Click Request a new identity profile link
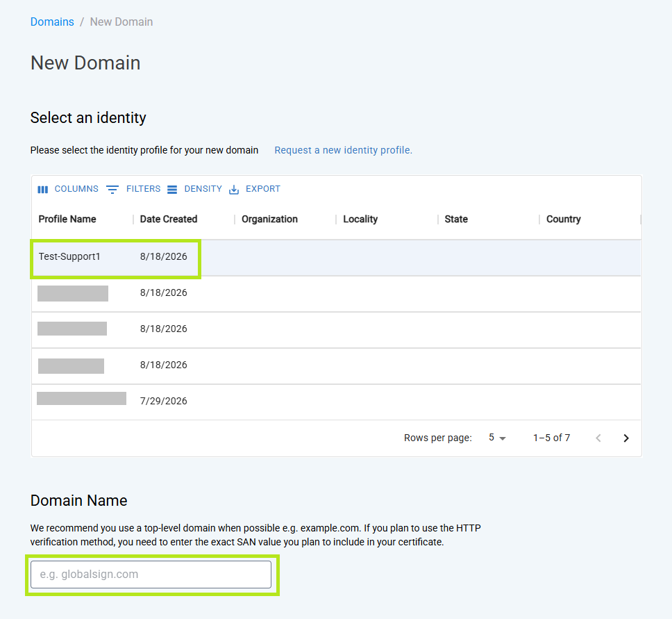Viewport: 672px width, 619px height. (343, 150)
